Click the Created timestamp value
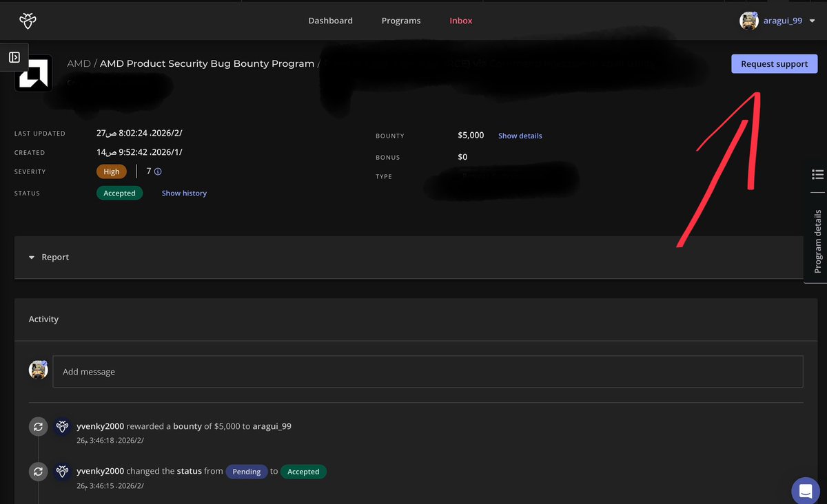The width and height of the screenshot is (827, 504). 139,152
